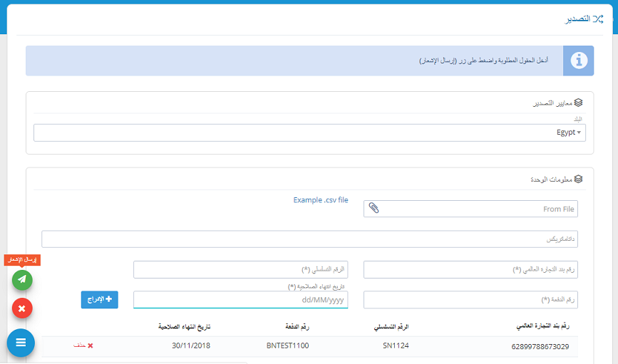The image size is (618, 364).
Task: Click the info icon in the blue banner
Action: [578, 61]
